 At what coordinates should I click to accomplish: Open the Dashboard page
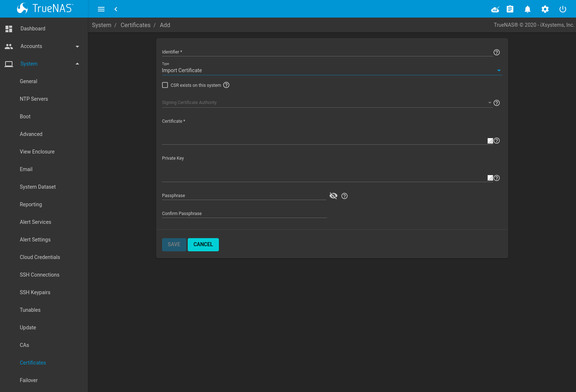tap(33, 29)
